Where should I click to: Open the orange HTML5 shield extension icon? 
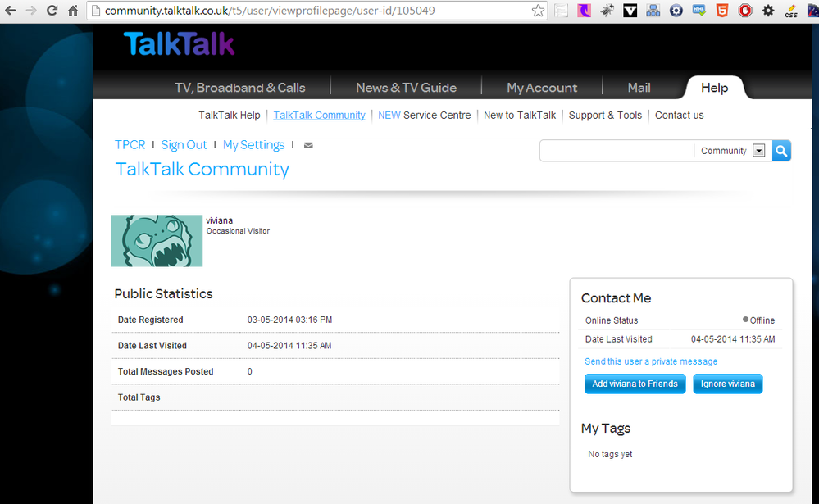coord(721,11)
